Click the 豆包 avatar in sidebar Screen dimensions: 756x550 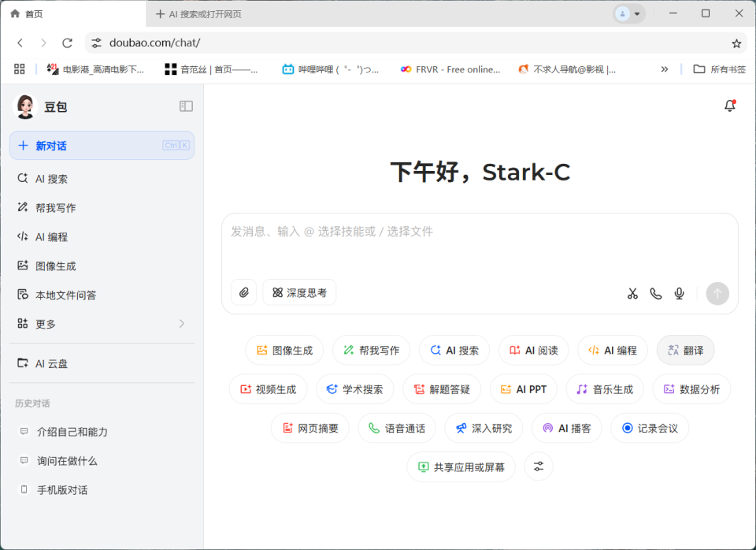click(x=25, y=106)
